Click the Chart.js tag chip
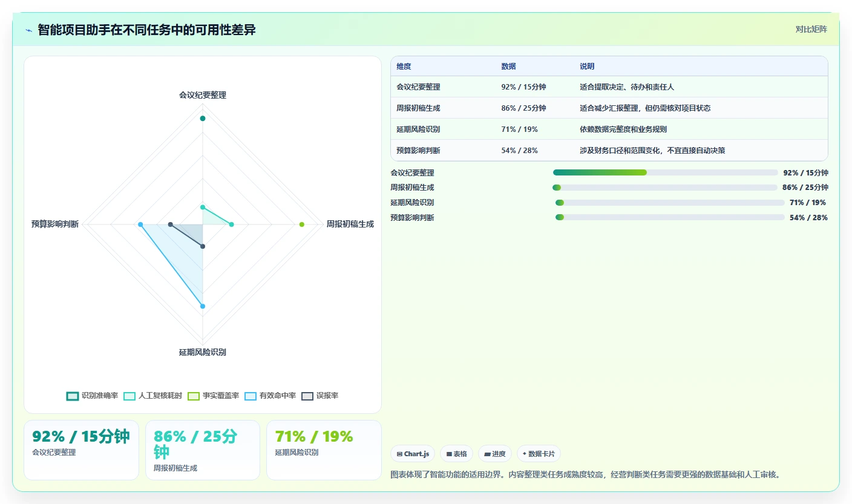Screen dimensions: 852x504 tap(413, 454)
